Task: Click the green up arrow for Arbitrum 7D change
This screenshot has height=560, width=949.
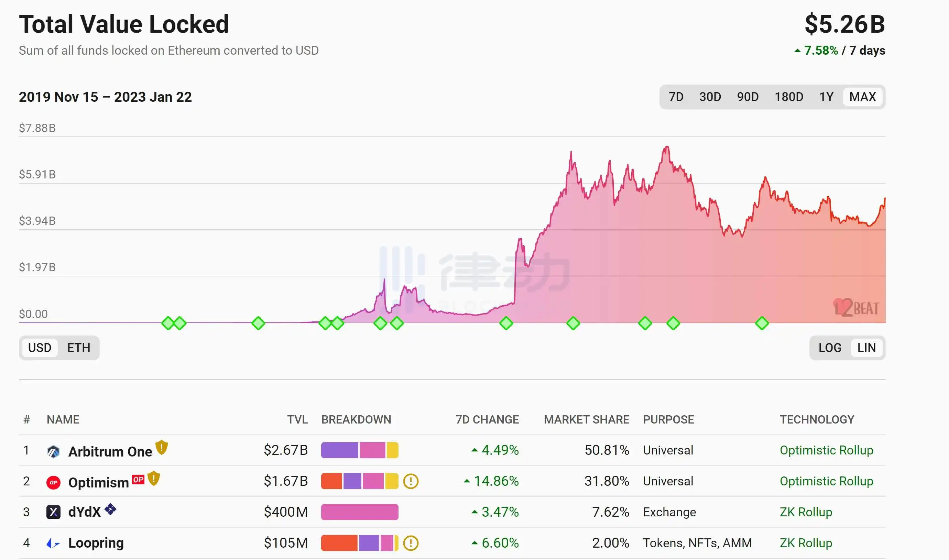Action: (x=475, y=450)
